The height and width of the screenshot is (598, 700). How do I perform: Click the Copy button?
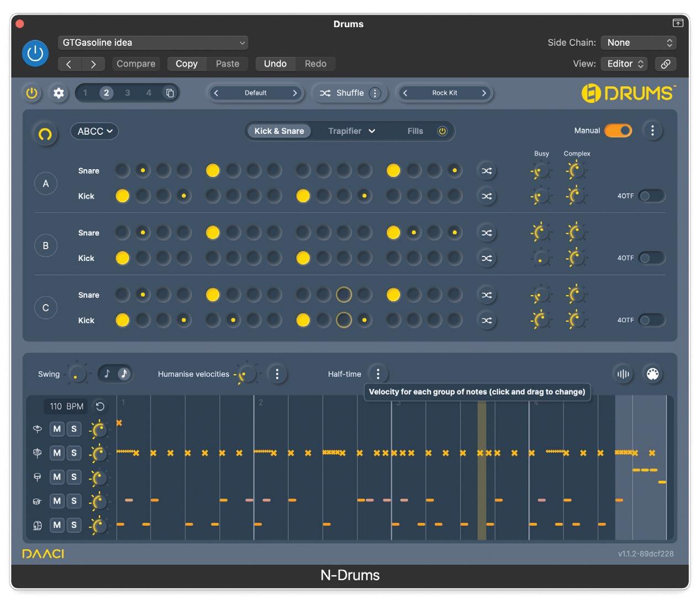(x=187, y=64)
